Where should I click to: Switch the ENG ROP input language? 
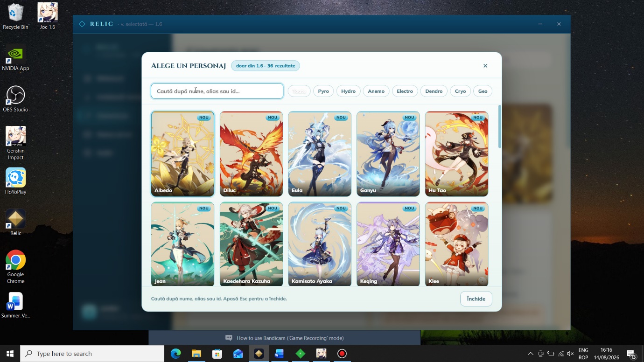point(583,354)
